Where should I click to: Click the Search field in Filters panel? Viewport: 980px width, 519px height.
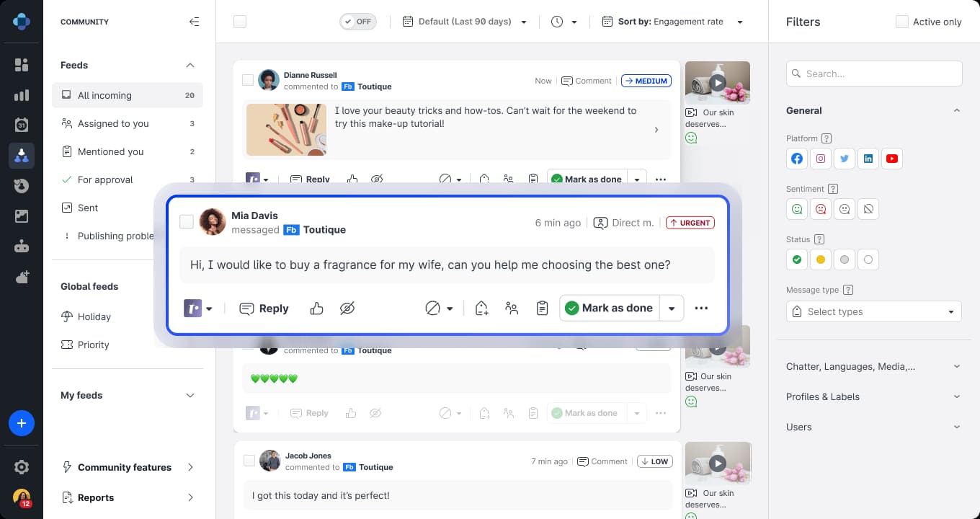[873, 74]
